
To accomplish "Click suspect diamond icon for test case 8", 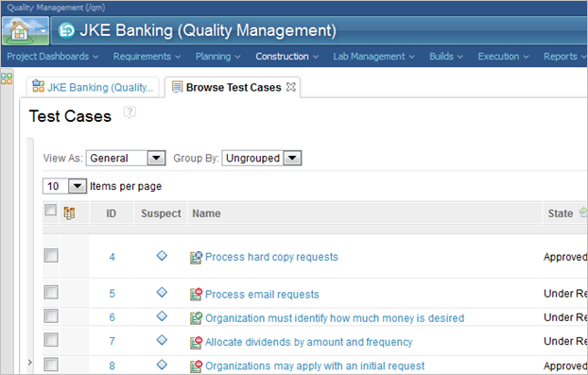I will (x=162, y=365).
